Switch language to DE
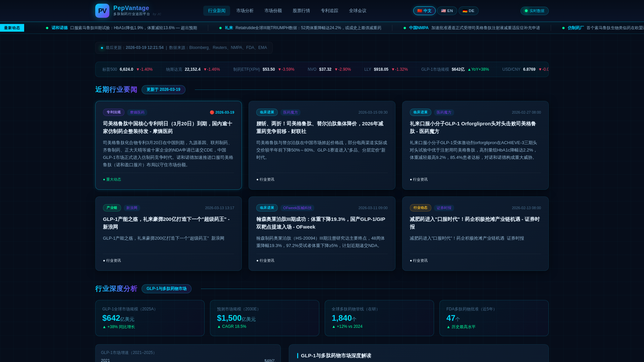 (x=468, y=11)
